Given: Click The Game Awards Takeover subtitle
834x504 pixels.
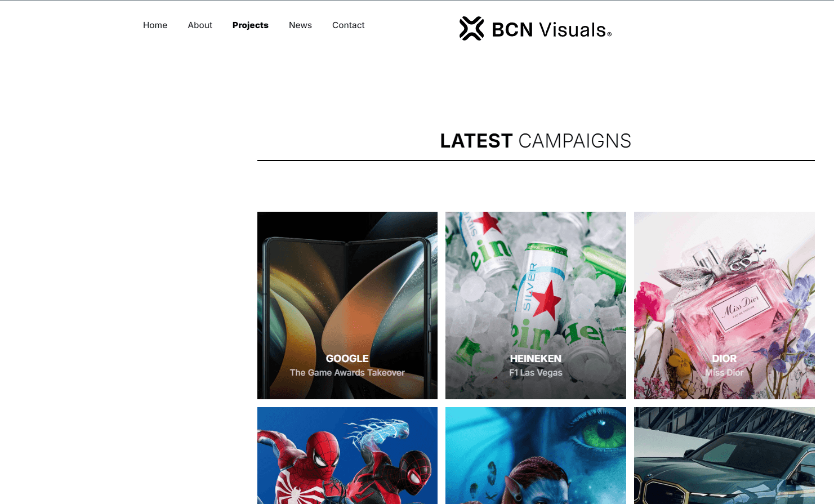Looking at the screenshot, I should (x=347, y=373).
